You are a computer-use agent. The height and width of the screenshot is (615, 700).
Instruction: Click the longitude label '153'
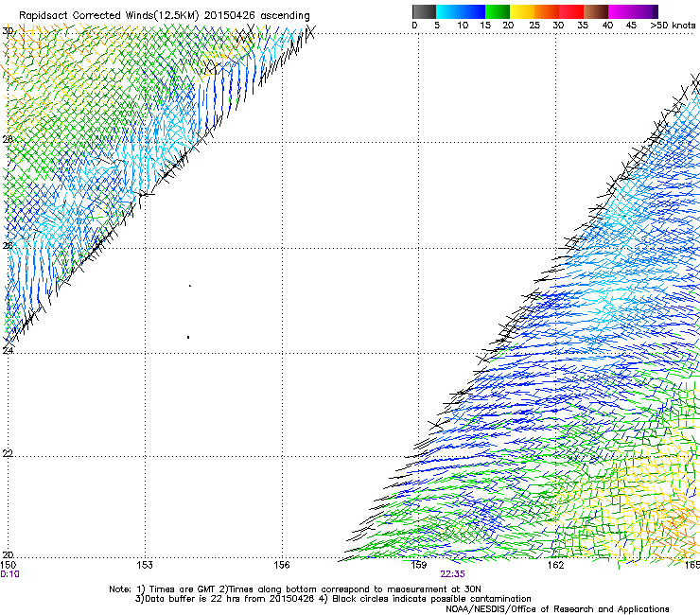coord(145,565)
